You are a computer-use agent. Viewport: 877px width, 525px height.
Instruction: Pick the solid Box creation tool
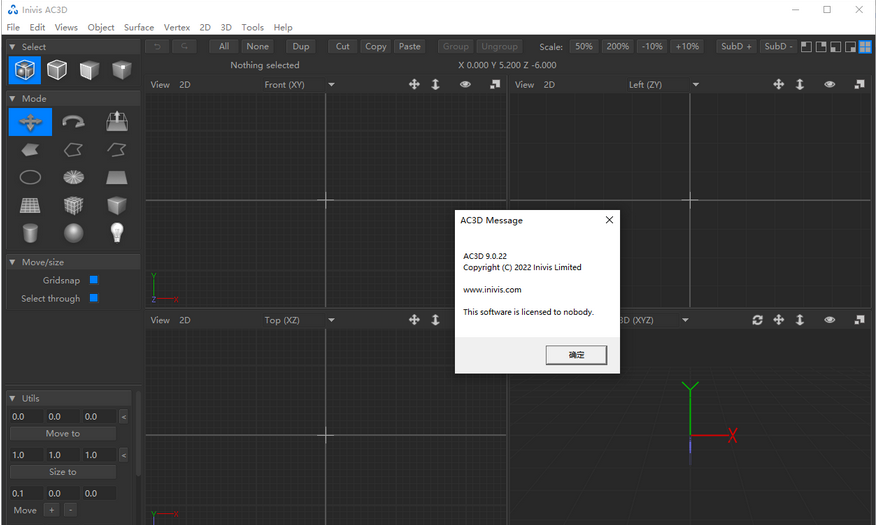(116, 206)
